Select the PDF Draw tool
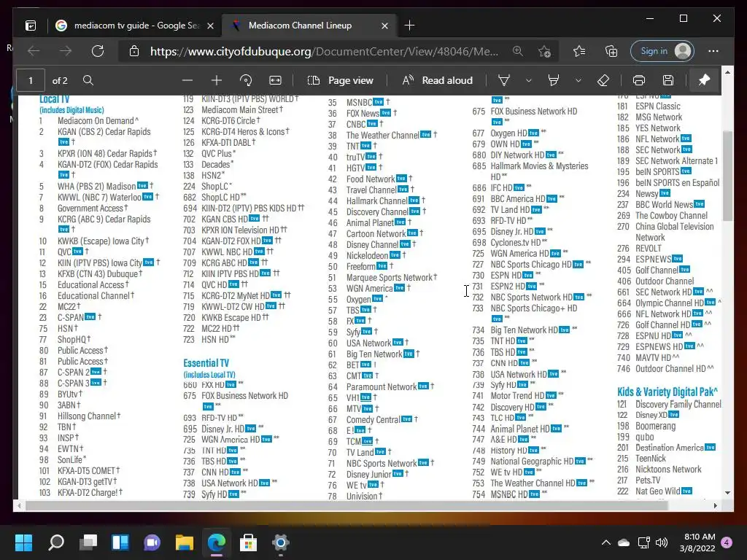This screenshot has height=560, width=747. 504,80
